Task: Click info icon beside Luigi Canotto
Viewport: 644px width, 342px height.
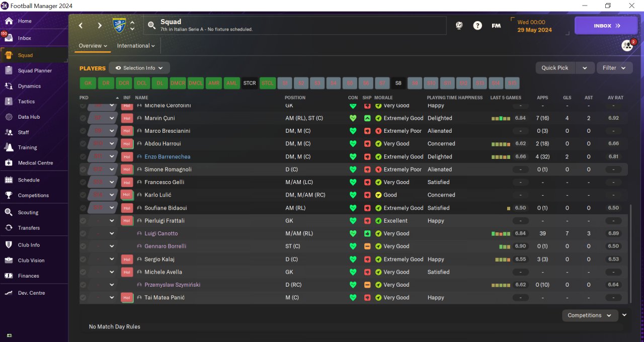Action: [x=139, y=233]
